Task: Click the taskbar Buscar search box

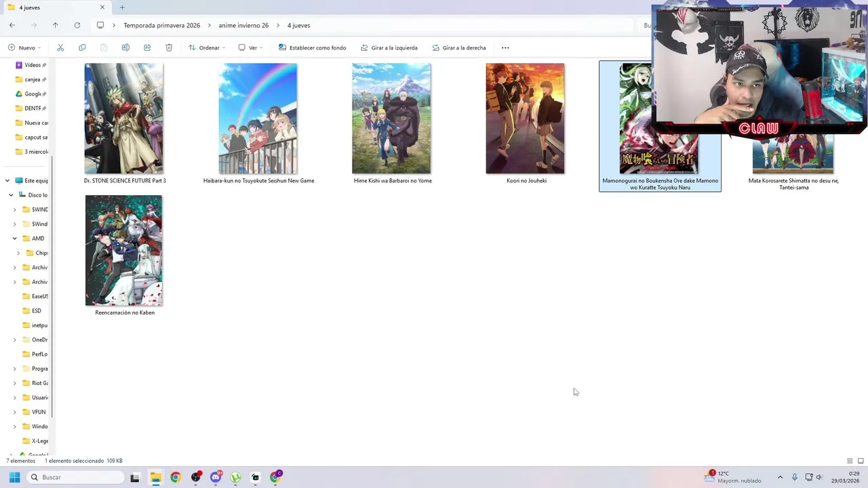Action: click(x=75, y=477)
